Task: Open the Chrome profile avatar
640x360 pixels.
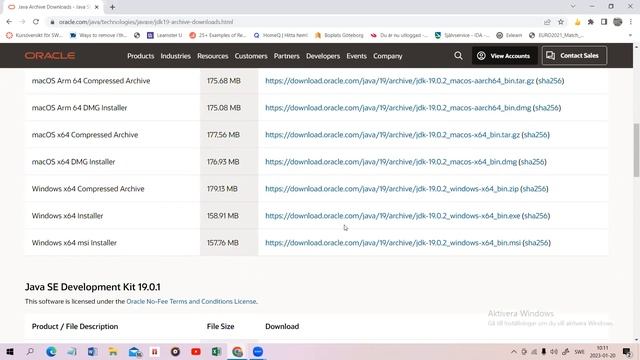Action: tap(618, 22)
